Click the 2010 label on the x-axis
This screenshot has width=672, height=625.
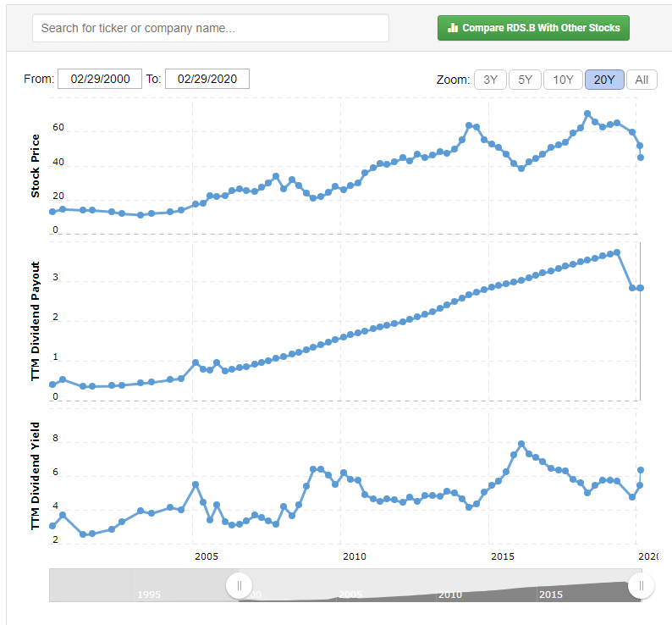(x=354, y=556)
